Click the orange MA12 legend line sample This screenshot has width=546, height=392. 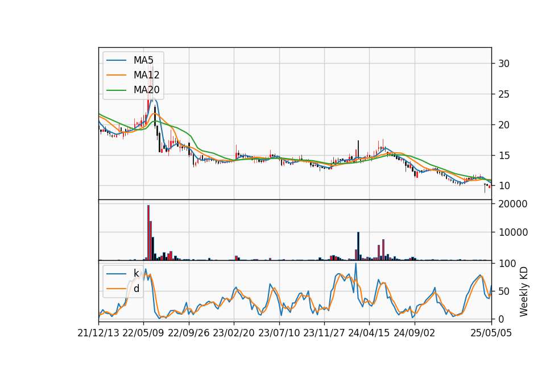[116, 75]
